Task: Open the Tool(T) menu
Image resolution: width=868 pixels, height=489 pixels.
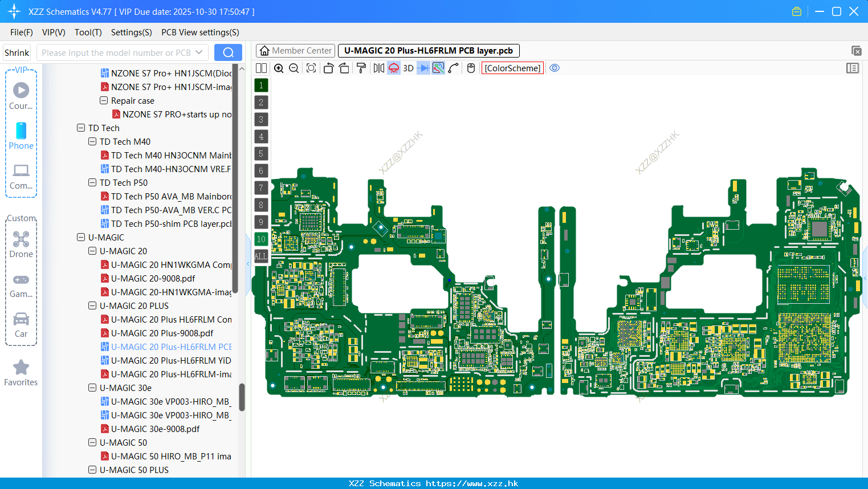Action: click(x=88, y=32)
